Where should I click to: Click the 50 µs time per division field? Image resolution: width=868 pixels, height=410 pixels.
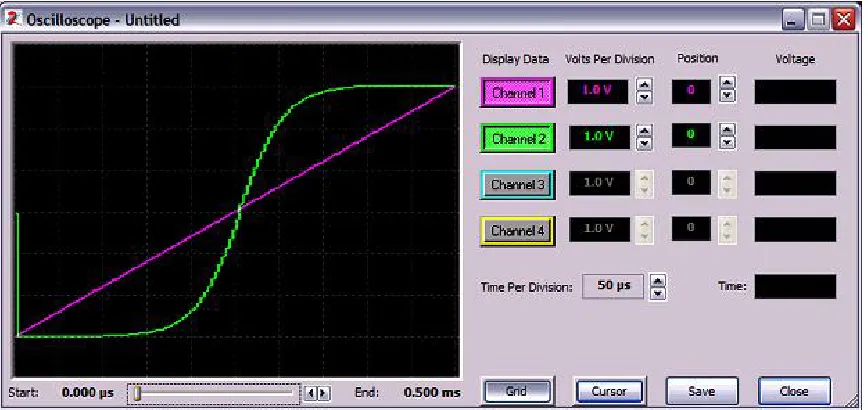(613, 286)
